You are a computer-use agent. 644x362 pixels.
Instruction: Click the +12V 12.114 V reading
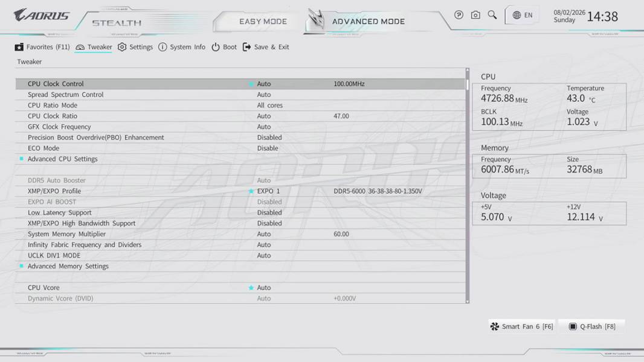point(584,217)
